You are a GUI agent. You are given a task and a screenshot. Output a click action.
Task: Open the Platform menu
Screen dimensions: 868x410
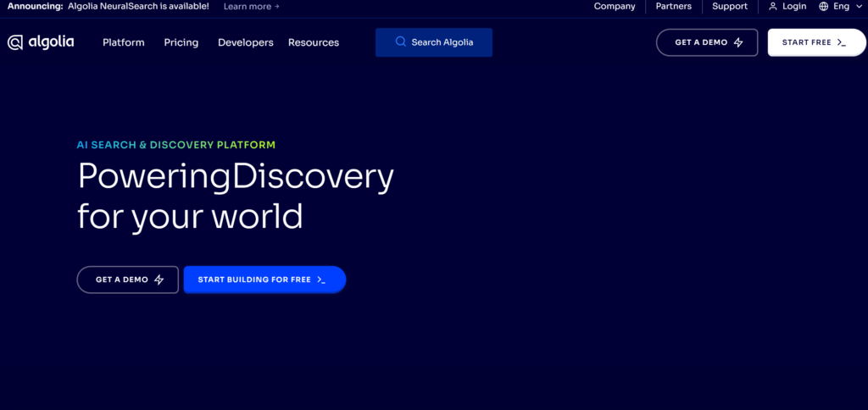pos(124,42)
